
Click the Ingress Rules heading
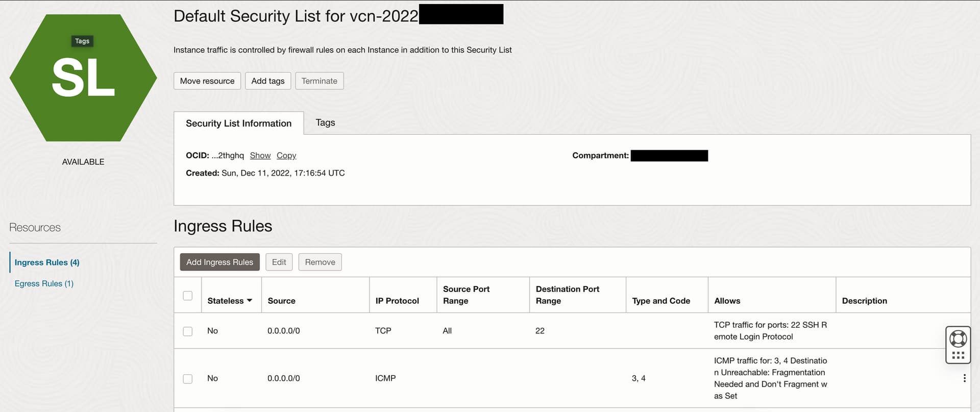pyautogui.click(x=223, y=226)
